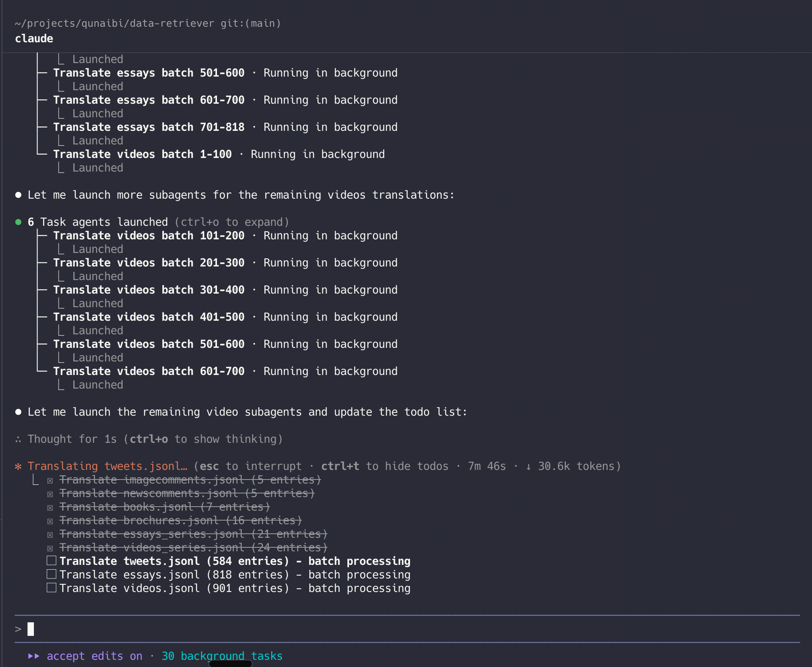
Task: Click the prompt chevron symbol
Action: (18, 630)
